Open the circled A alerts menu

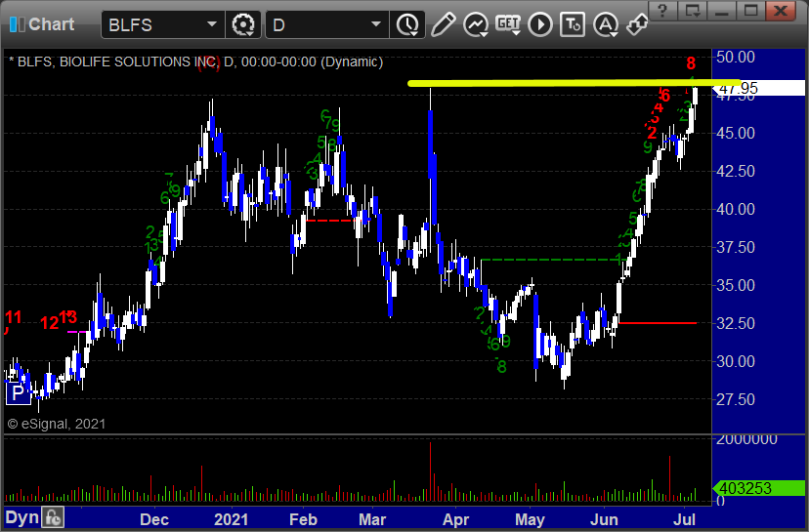(605, 24)
